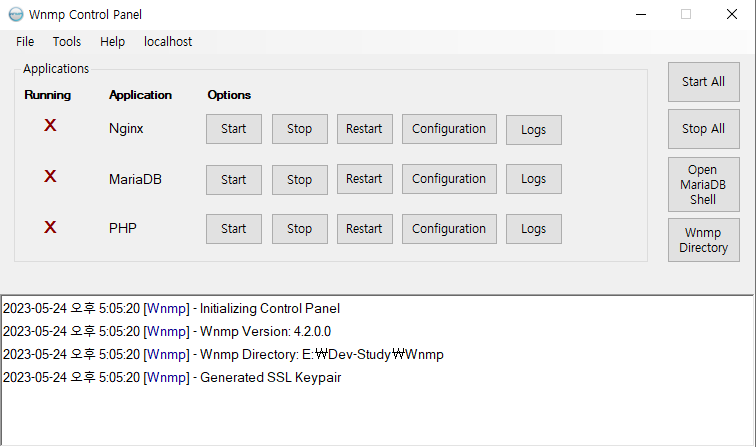Click the 'Initializing Control Panel' log line

(171, 309)
